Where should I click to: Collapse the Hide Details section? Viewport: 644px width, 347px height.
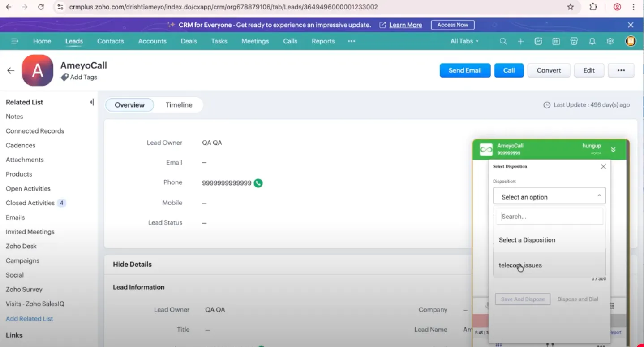tap(132, 265)
